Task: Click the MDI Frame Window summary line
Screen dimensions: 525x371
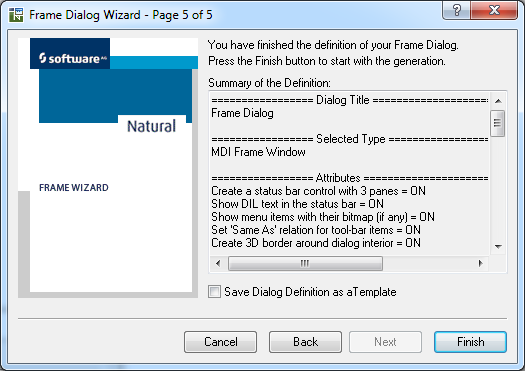Action: coord(258,152)
